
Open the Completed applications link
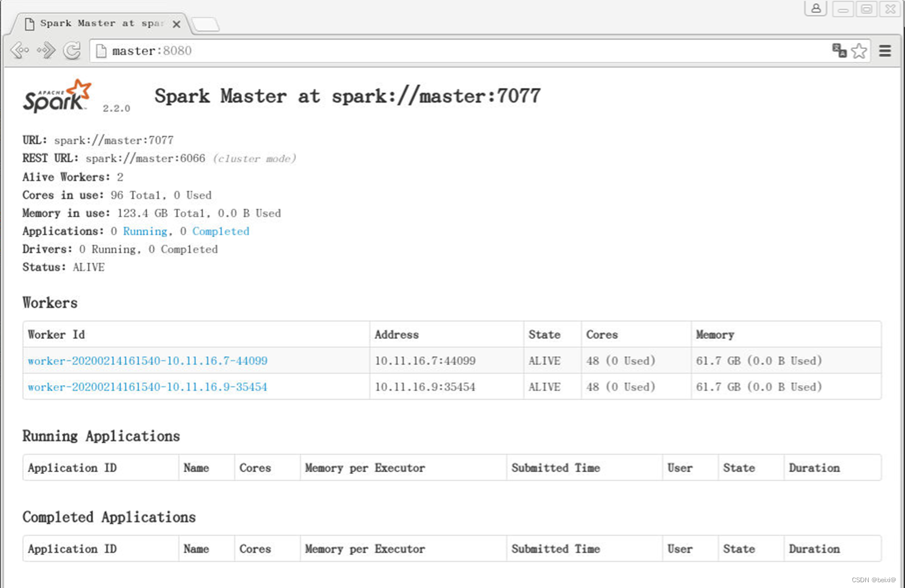[x=221, y=231]
